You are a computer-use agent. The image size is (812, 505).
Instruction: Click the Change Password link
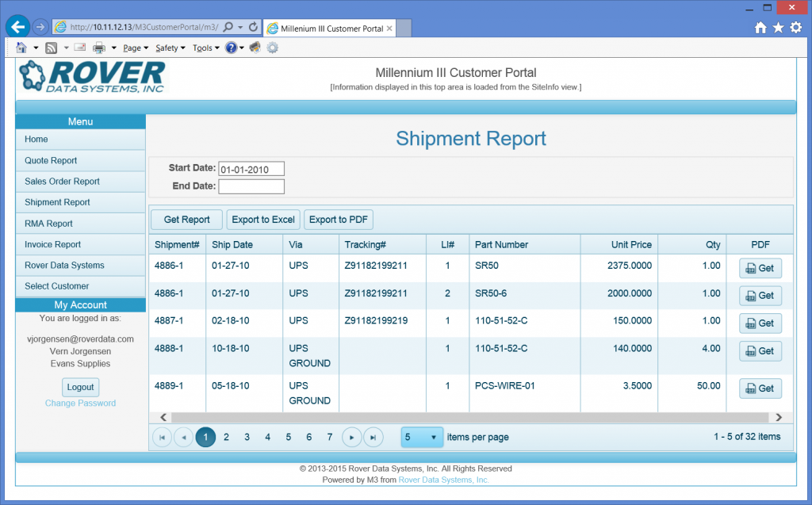coord(80,403)
